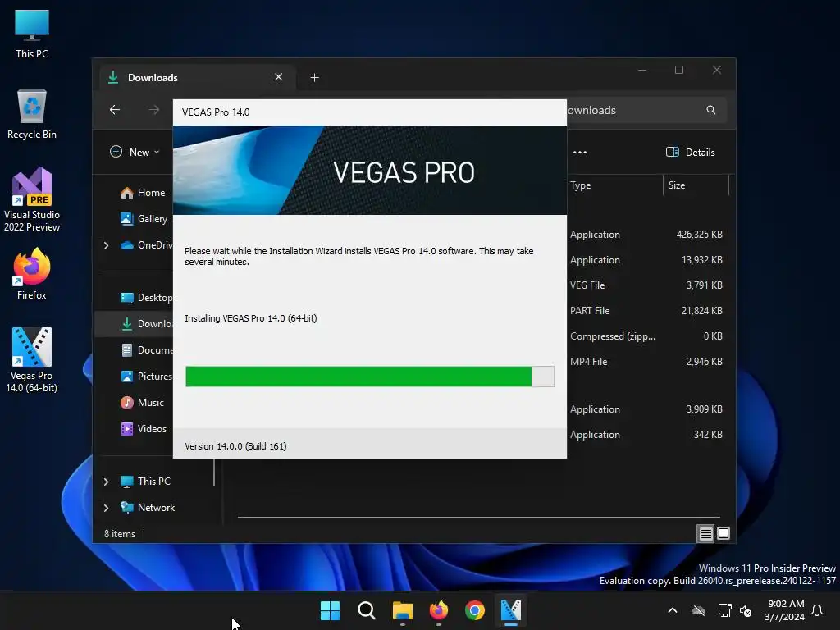Open Gallery in navigation pane
This screenshot has width=840, height=630.
pos(144,218)
